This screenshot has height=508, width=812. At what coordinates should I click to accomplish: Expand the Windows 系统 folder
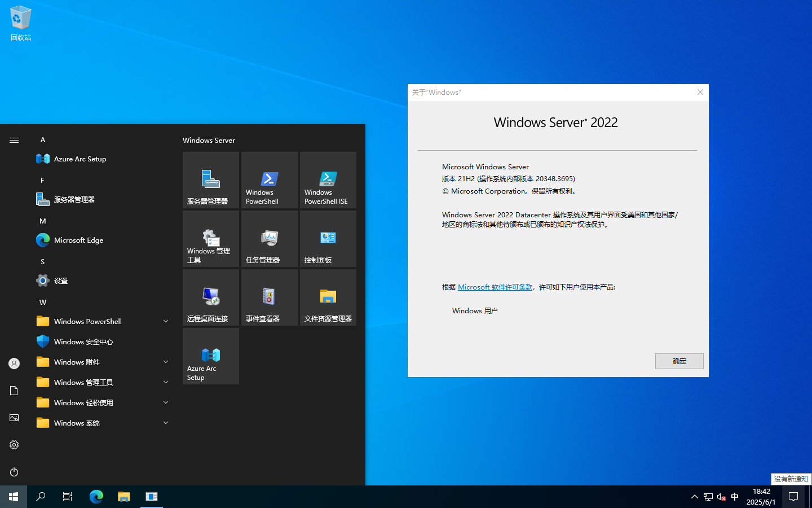(x=165, y=423)
